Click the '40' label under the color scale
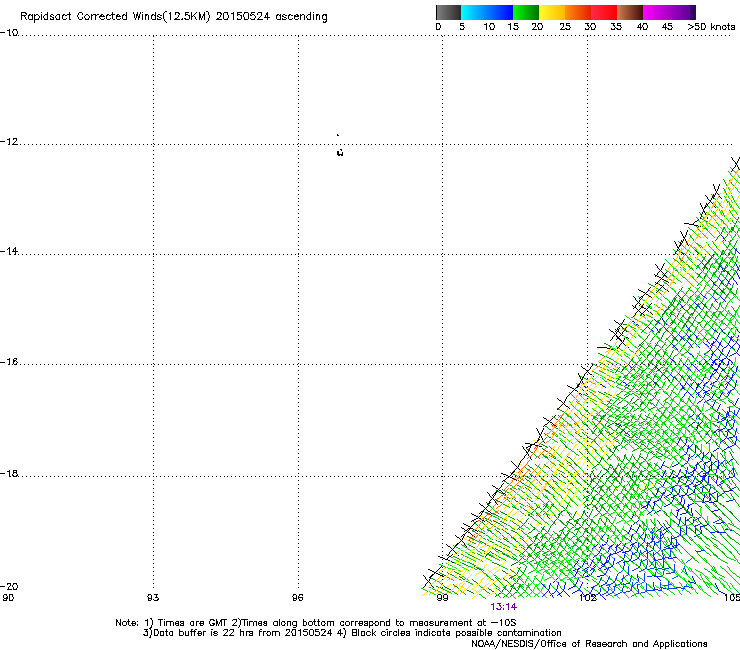 coord(642,27)
